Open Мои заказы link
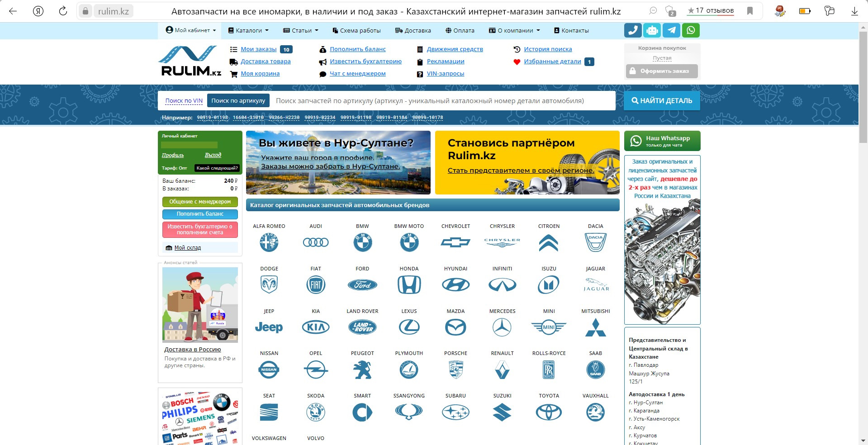 coord(258,49)
